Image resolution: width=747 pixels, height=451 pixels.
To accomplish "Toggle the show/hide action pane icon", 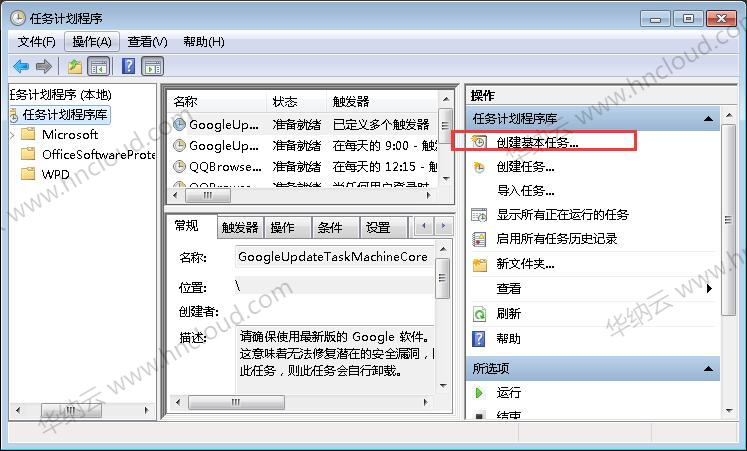I will 153,66.
